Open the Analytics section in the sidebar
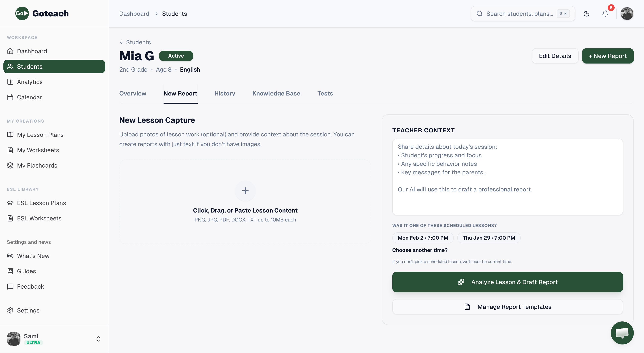 [30, 82]
